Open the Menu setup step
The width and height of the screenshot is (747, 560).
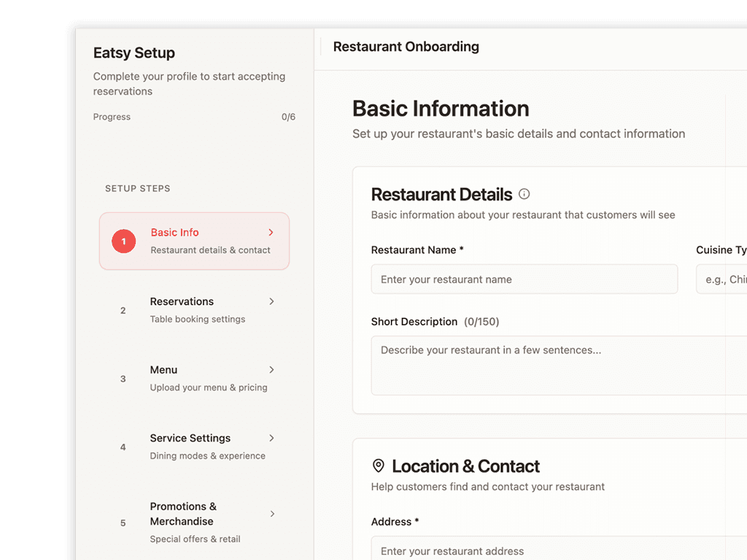click(x=194, y=378)
